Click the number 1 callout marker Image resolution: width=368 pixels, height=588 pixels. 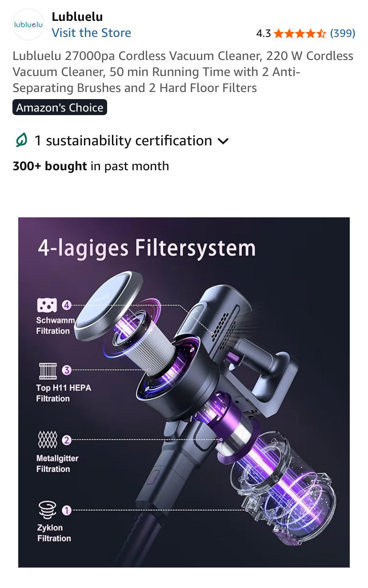(67, 511)
